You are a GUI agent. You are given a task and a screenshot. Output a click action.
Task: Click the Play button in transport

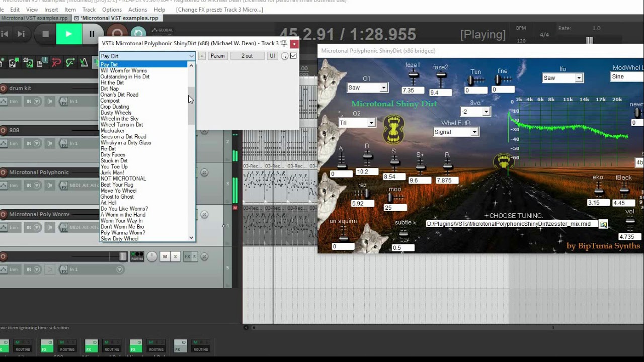[x=68, y=34]
